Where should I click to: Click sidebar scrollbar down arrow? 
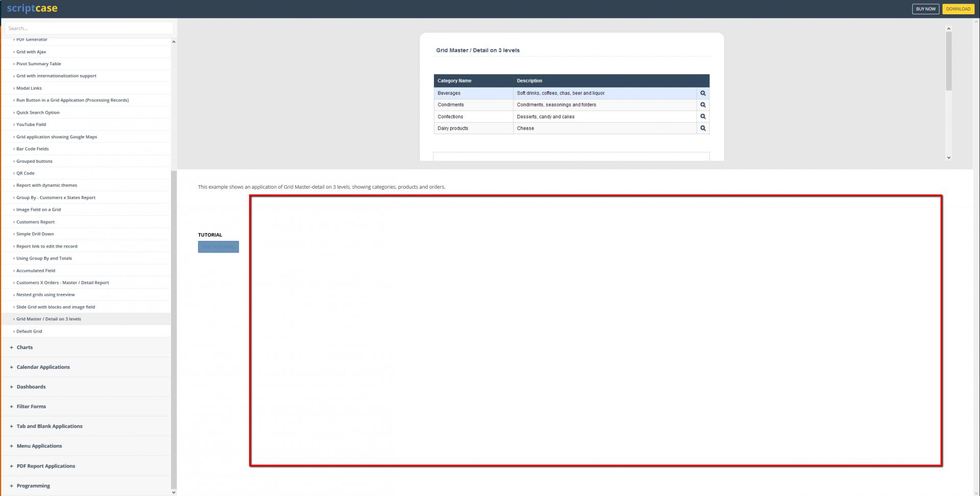pyautogui.click(x=174, y=492)
